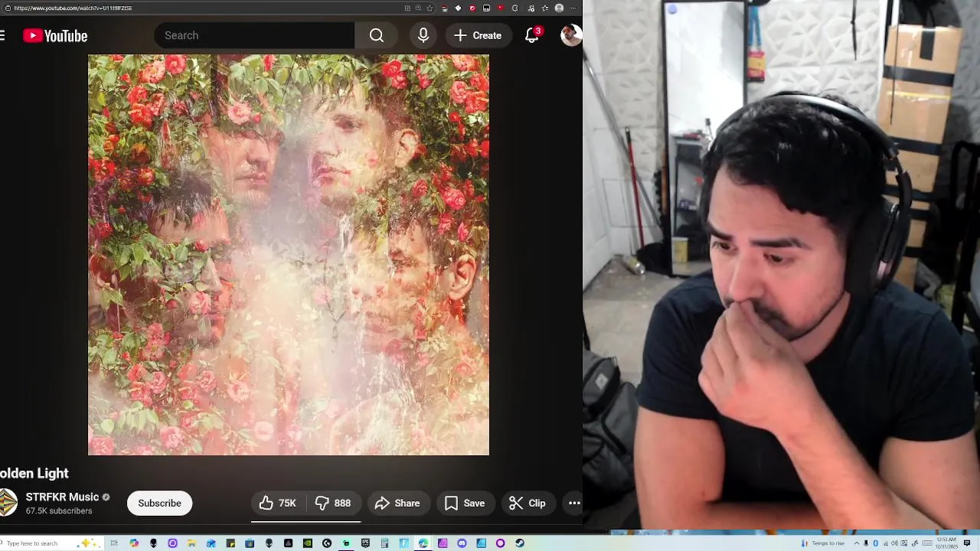Viewport: 980px width, 551px height.
Task: Open Microsoft Edge on the taskbar
Action: pos(423,543)
